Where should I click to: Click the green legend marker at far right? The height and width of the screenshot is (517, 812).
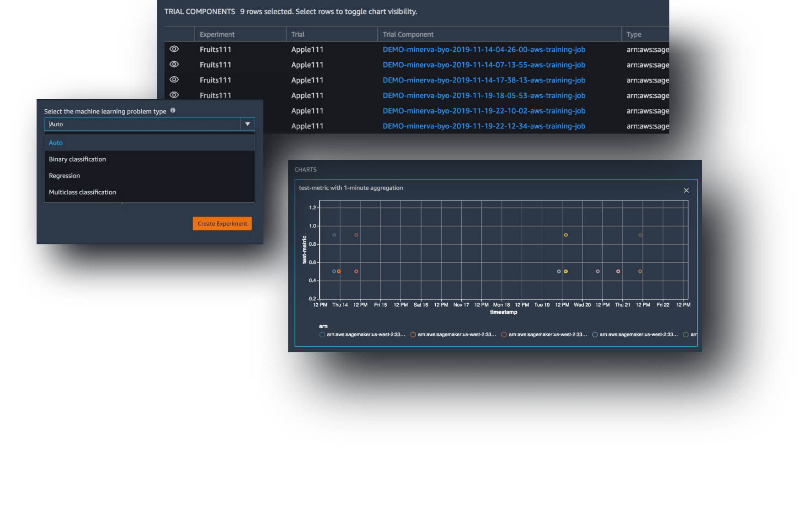pyautogui.click(x=685, y=334)
